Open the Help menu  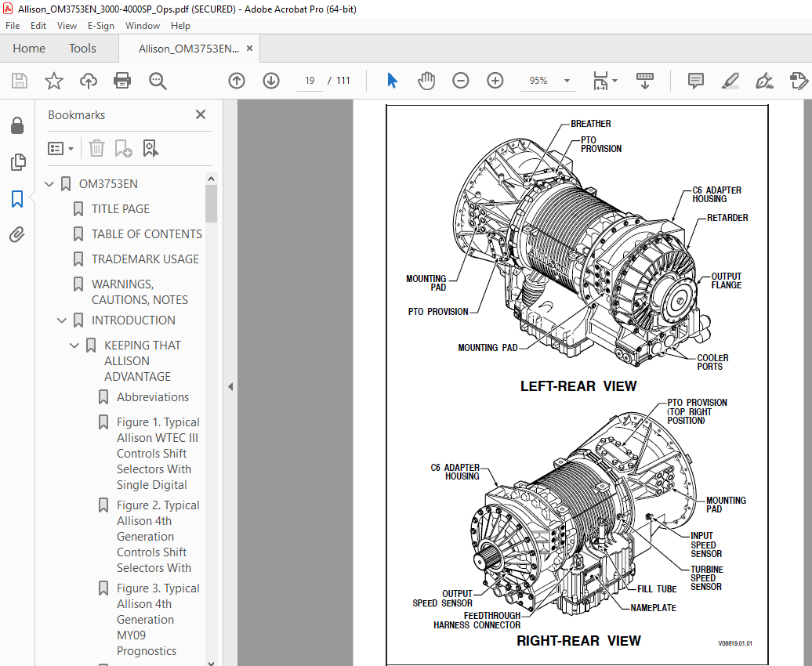[x=180, y=26]
